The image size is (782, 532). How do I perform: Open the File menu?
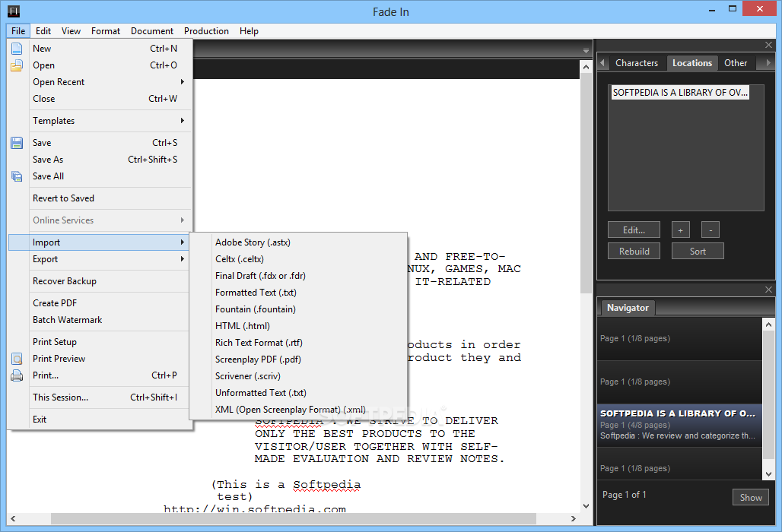tap(18, 31)
